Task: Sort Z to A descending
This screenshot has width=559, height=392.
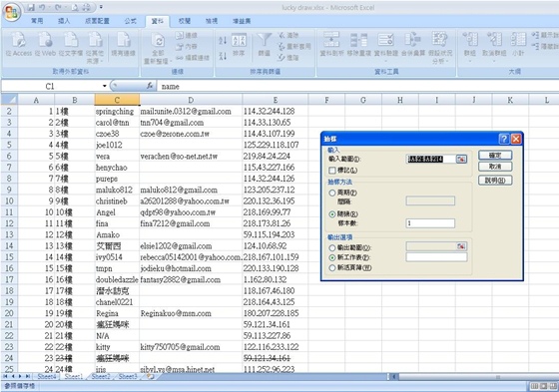Action: point(223,56)
